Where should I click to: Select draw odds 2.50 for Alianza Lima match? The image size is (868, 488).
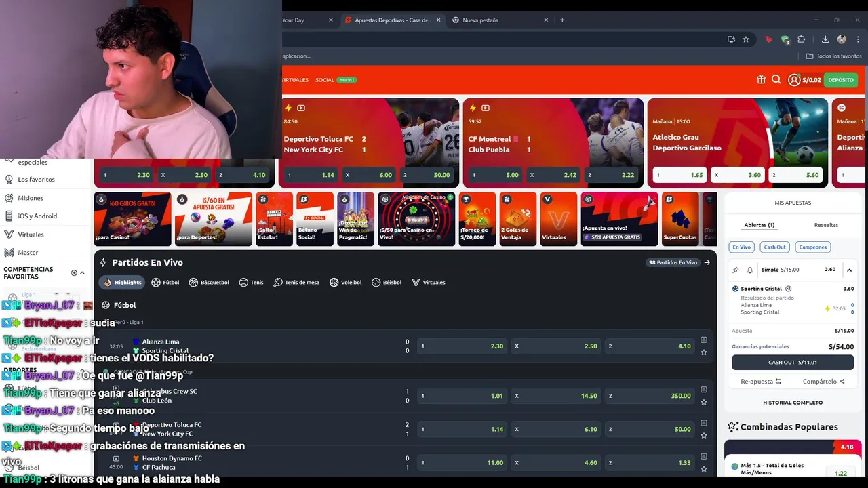[556, 346]
